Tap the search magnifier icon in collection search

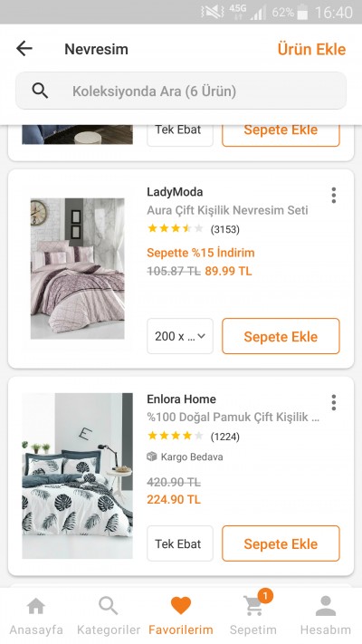pyautogui.click(x=40, y=91)
